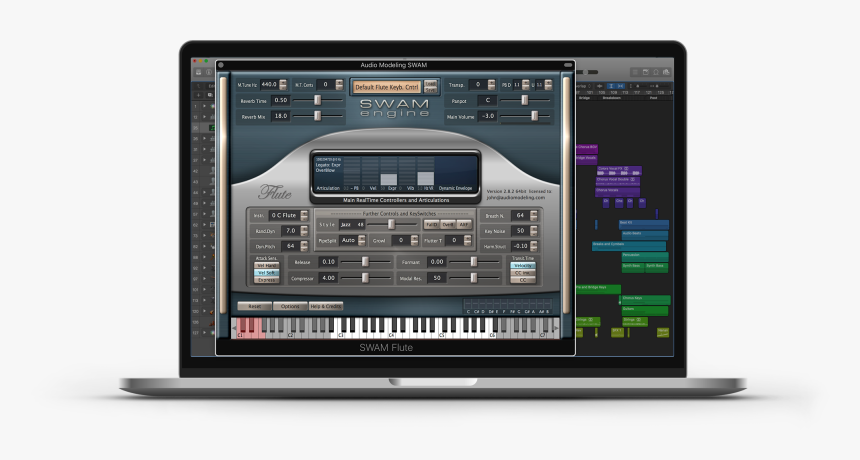This screenshot has width=860, height=460.
Task: Click the Dynamic Envelope display area
Action: click(x=456, y=171)
